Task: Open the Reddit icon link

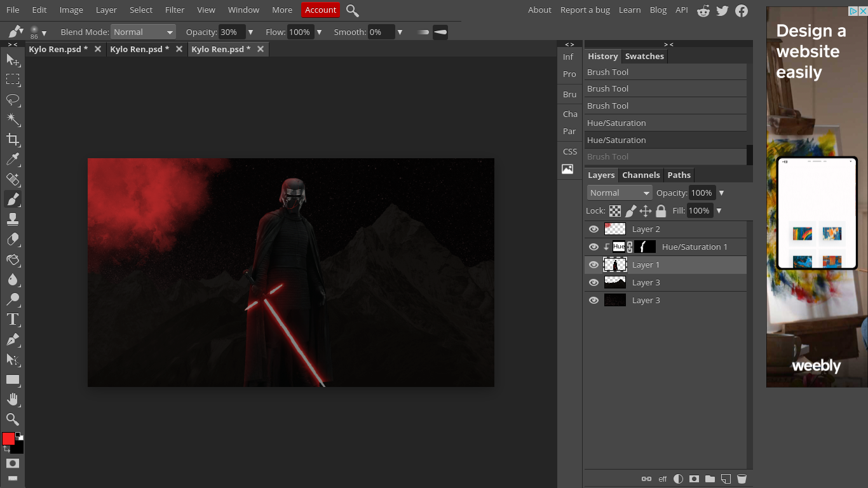Action: point(703,10)
